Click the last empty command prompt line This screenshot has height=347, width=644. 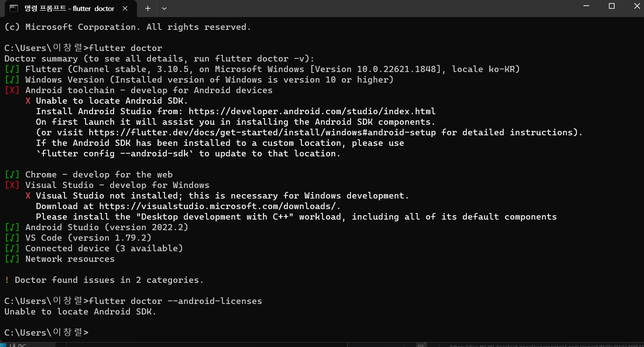(x=47, y=333)
